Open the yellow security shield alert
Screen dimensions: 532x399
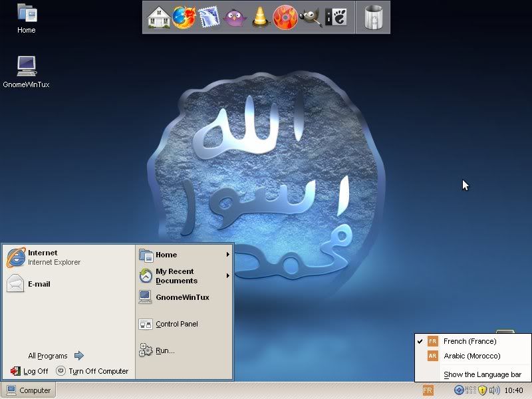[x=483, y=390]
